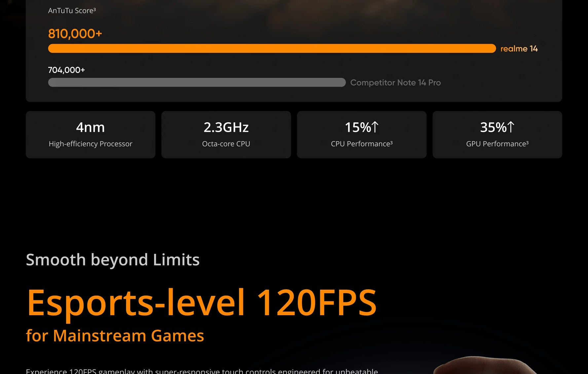Click the Competitor Note 14 Pro label
The width and height of the screenshot is (588, 374).
(395, 83)
